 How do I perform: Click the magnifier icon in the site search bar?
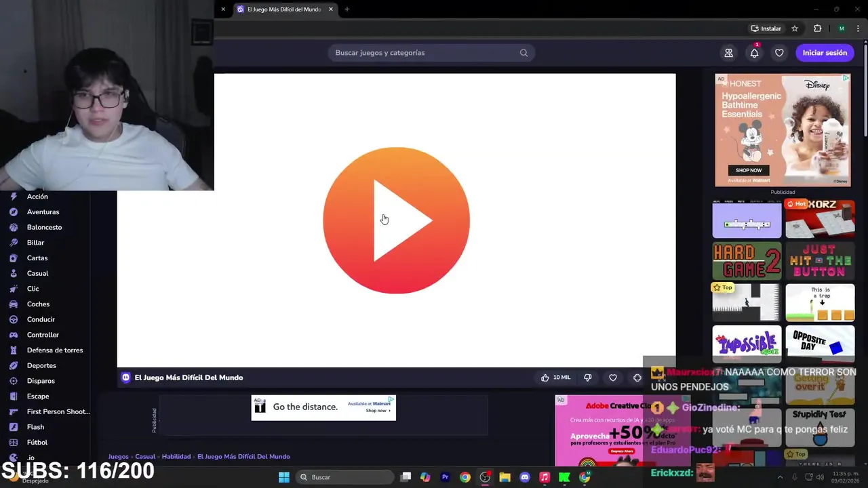click(524, 53)
